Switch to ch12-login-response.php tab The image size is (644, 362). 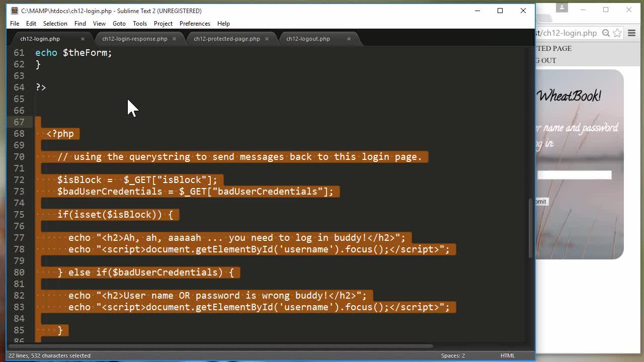(135, 39)
